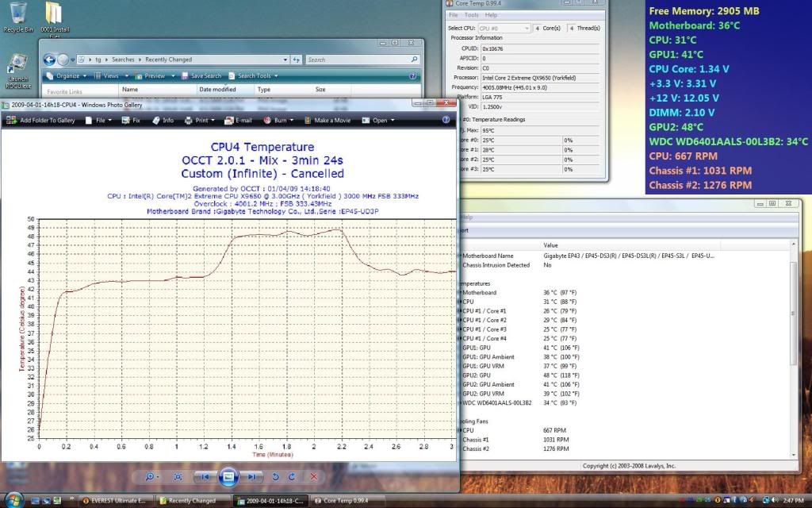Click the Explorer Back arrow button

point(49,60)
